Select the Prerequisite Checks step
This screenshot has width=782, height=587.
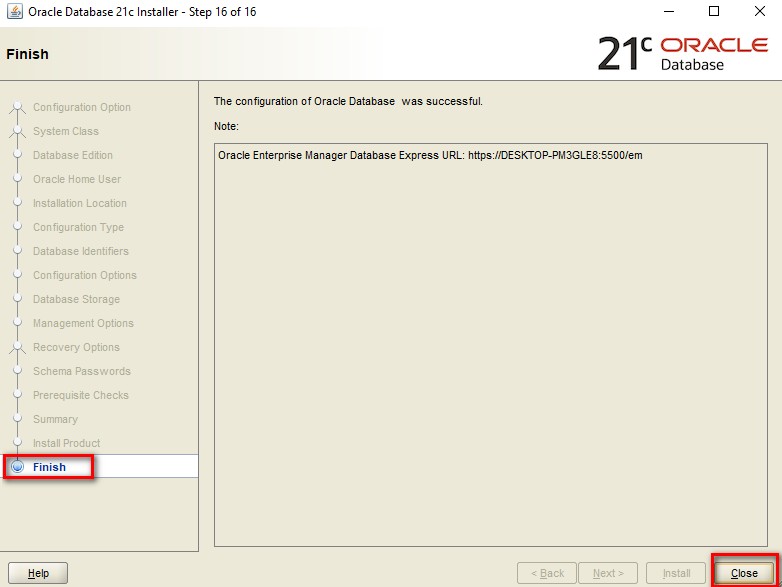[81, 395]
